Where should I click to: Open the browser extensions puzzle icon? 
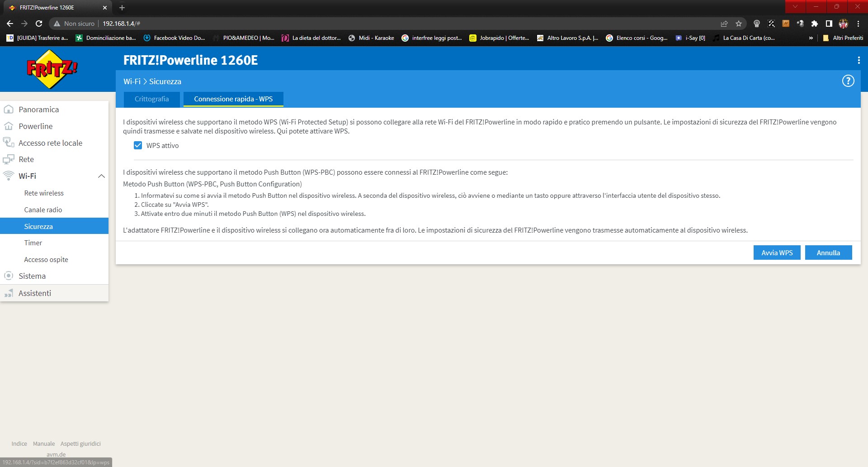[815, 24]
